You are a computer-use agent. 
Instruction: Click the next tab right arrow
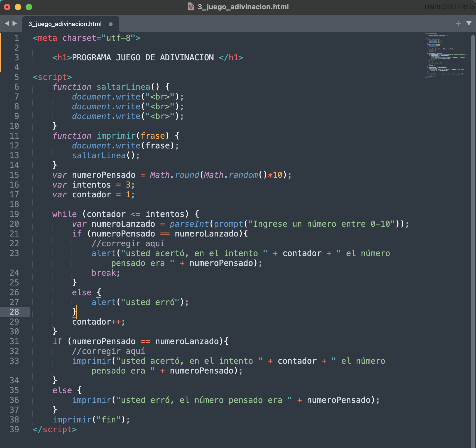click(x=15, y=24)
